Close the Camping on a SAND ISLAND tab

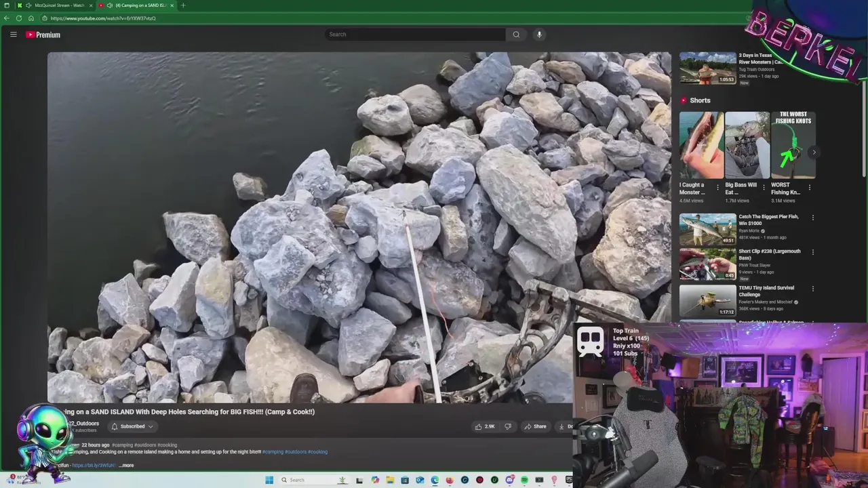click(172, 5)
